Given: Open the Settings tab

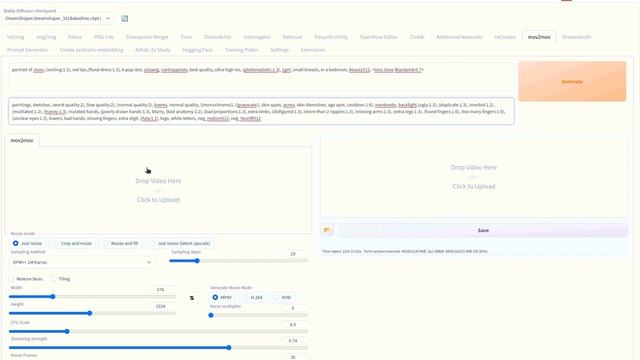Looking at the screenshot, I should [279, 50].
